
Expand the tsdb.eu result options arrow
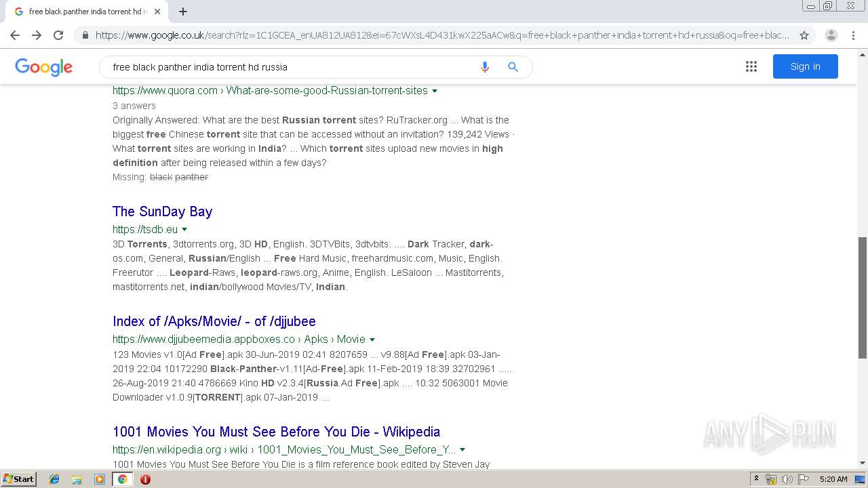coord(184,230)
